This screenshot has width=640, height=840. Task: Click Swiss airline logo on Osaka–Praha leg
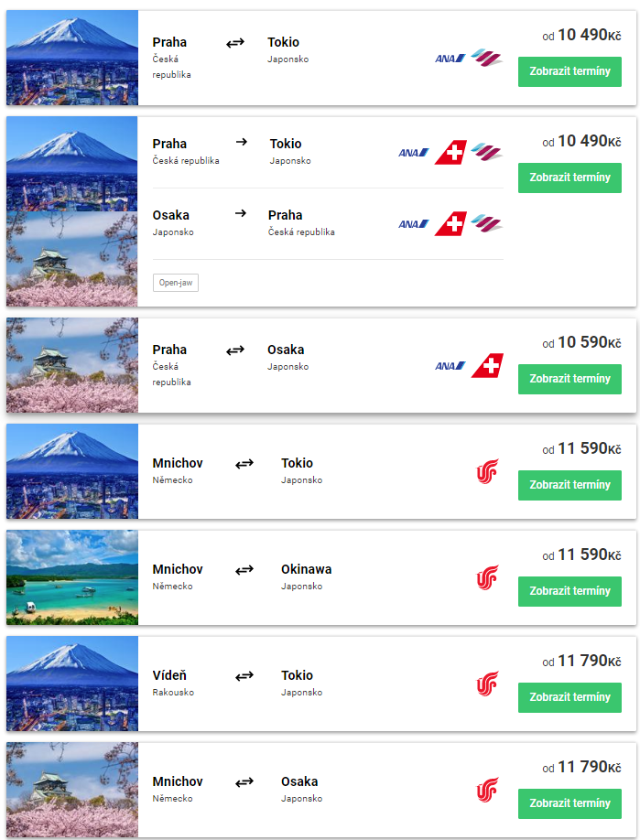(x=450, y=224)
